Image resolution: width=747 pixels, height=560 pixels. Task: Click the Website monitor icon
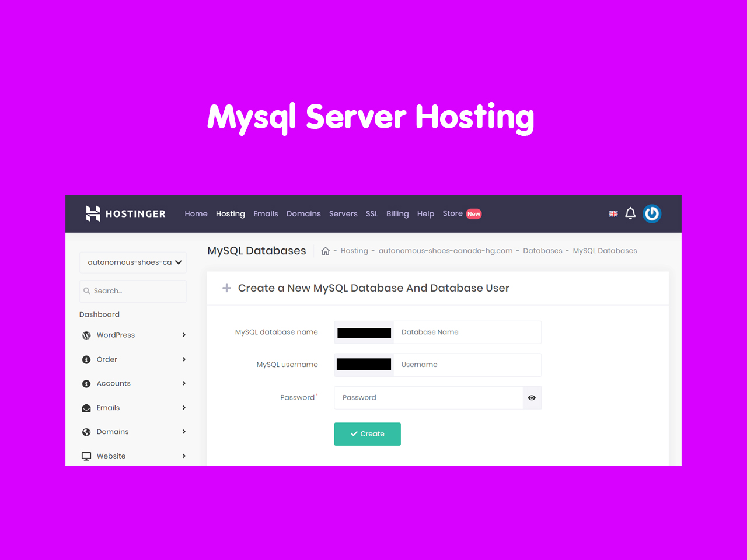pyautogui.click(x=86, y=456)
